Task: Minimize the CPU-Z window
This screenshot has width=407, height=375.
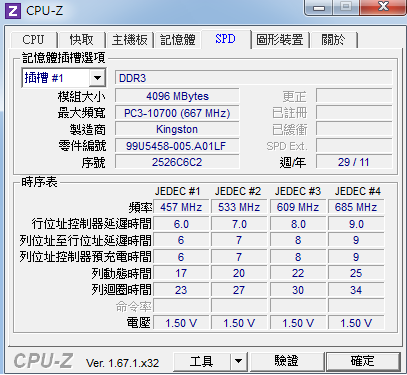Action: (x=319, y=7)
